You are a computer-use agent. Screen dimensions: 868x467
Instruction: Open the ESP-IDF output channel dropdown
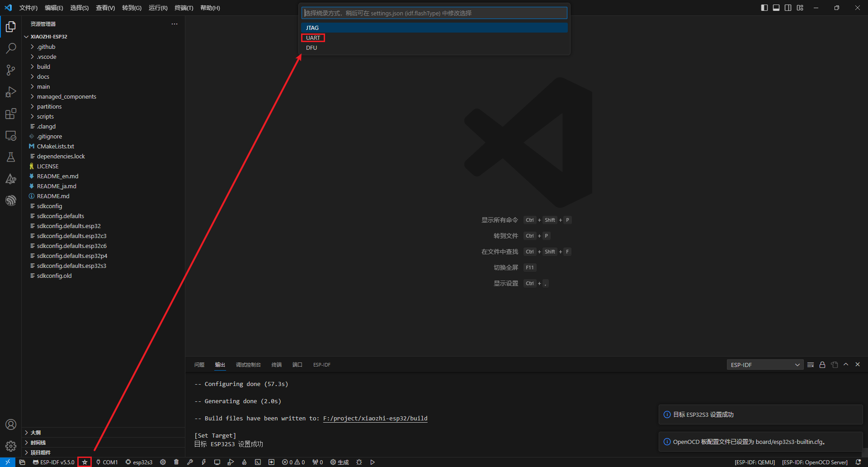764,364
